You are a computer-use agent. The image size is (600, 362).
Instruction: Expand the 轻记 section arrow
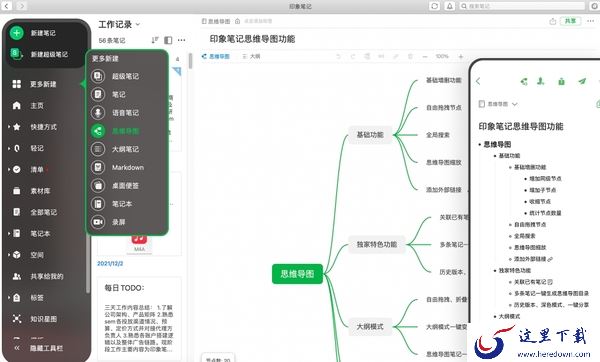tap(9, 148)
